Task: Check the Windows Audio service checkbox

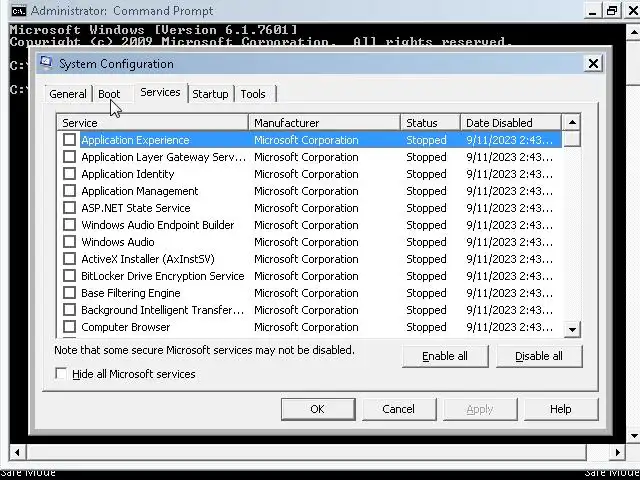Action: point(69,242)
